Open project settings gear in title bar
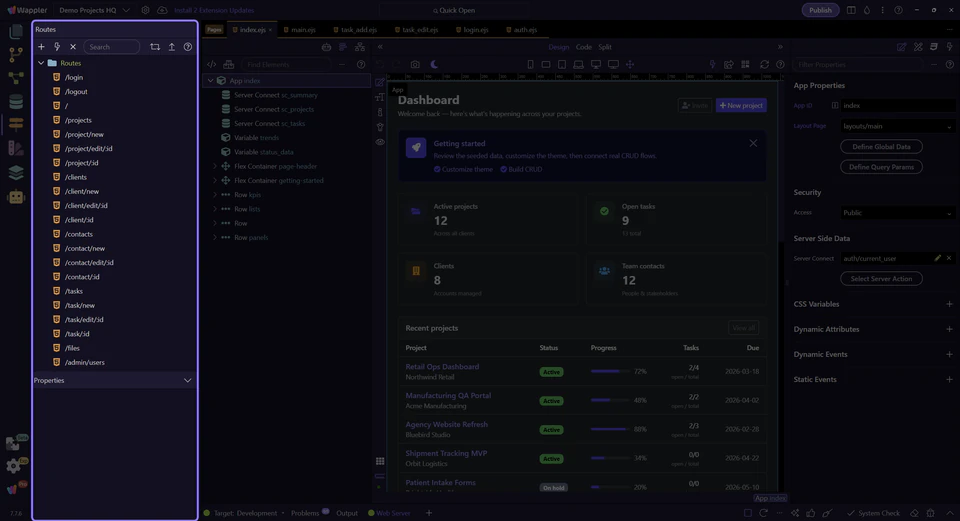The width and height of the screenshot is (960, 521). pyautogui.click(x=145, y=10)
